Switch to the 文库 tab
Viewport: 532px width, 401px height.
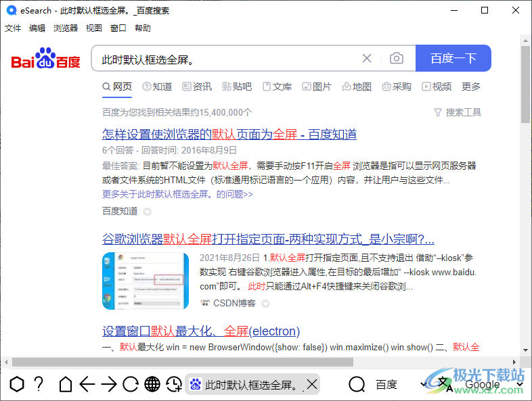pos(278,87)
